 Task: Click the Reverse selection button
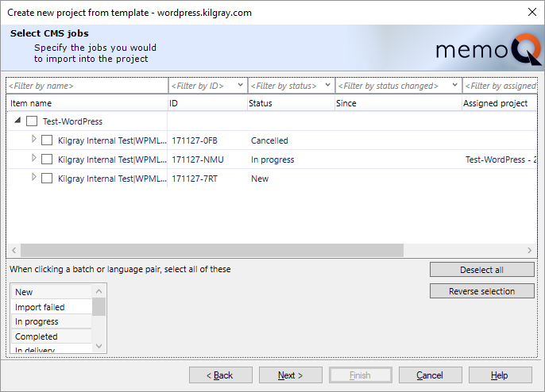click(481, 291)
